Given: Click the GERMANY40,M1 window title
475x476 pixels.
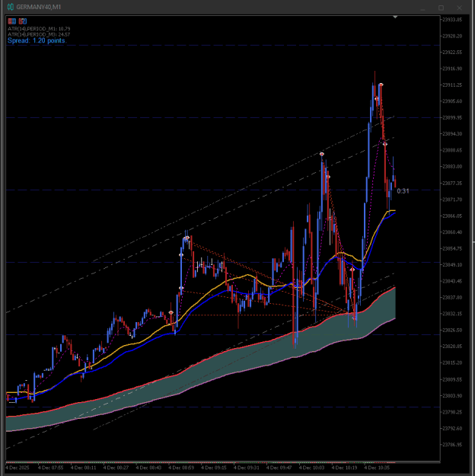Looking at the screenshot, I should [x=39, y=7].
